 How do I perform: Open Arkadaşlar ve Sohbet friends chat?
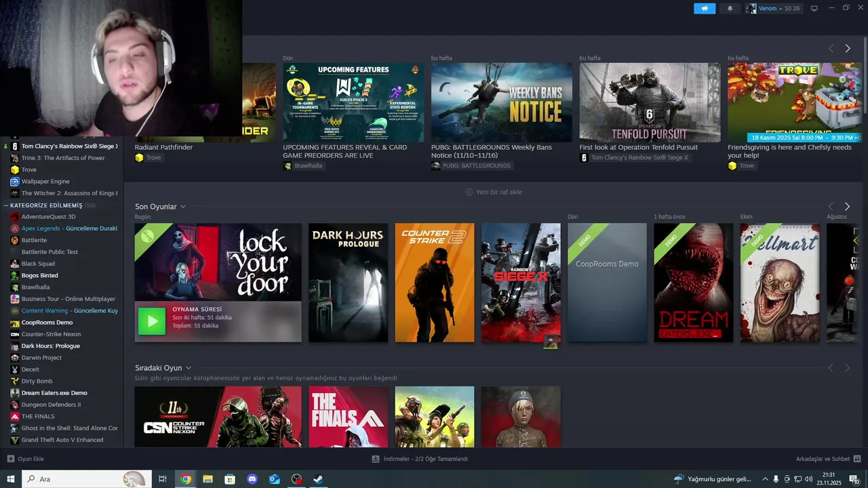828,459
